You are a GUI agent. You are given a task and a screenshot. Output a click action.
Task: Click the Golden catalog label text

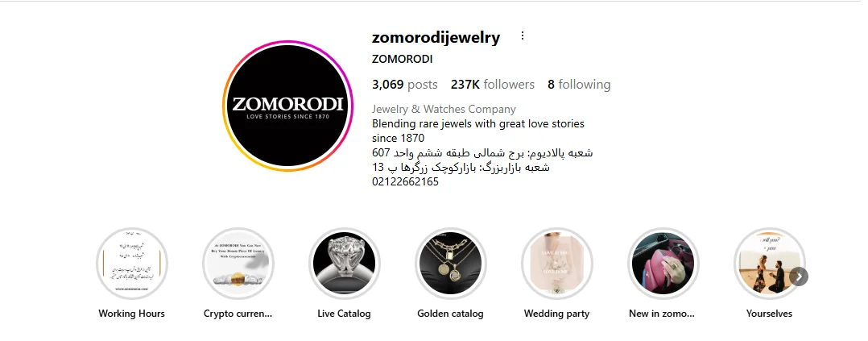click(x=451, y=314)
